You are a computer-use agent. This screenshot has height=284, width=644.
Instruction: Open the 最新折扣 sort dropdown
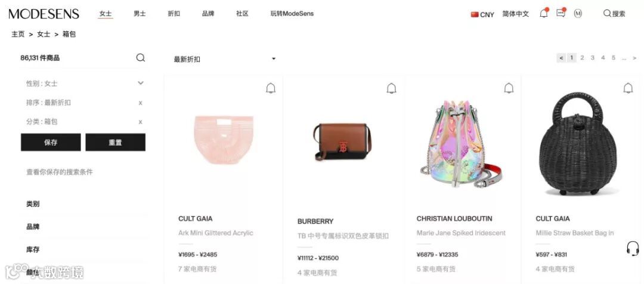tap(225, 59)
